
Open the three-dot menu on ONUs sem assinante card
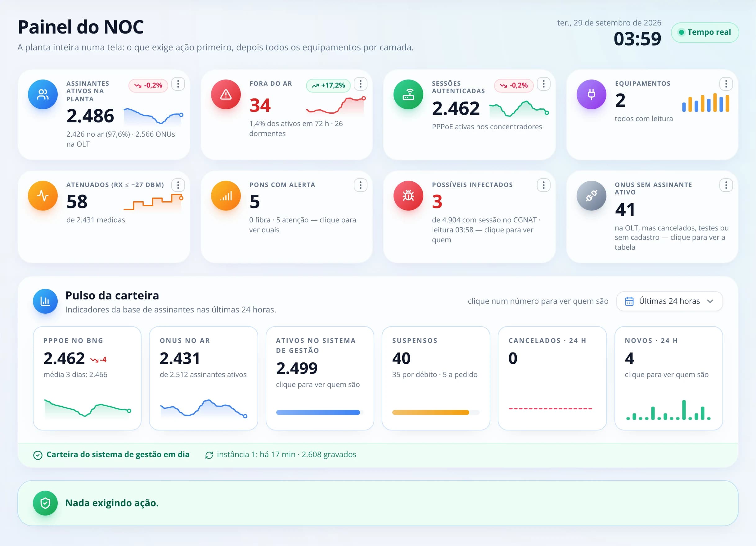coord(726,185)
